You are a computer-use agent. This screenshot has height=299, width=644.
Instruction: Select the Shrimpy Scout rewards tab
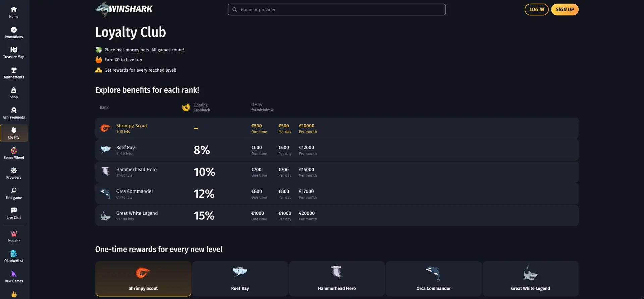(143, 279)
